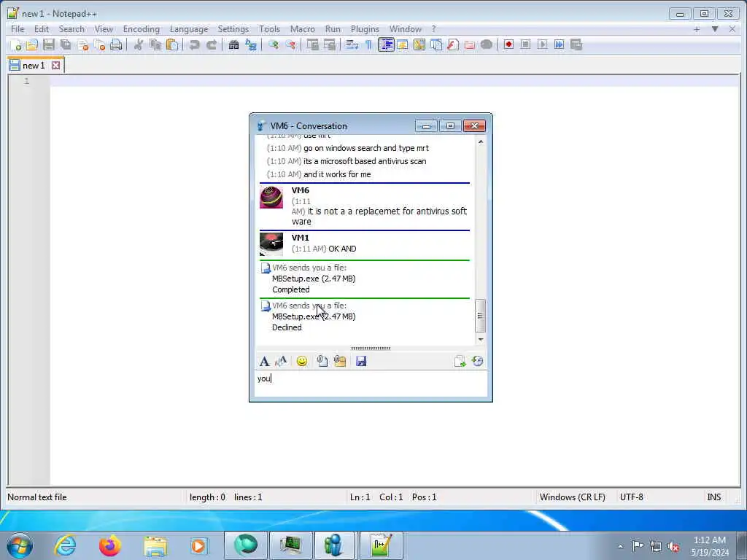Toggle indent guide toolbar button
Image resolution: width=747 pixels, height=560 pixels.
pyautogui.click(x=386, y=44)
